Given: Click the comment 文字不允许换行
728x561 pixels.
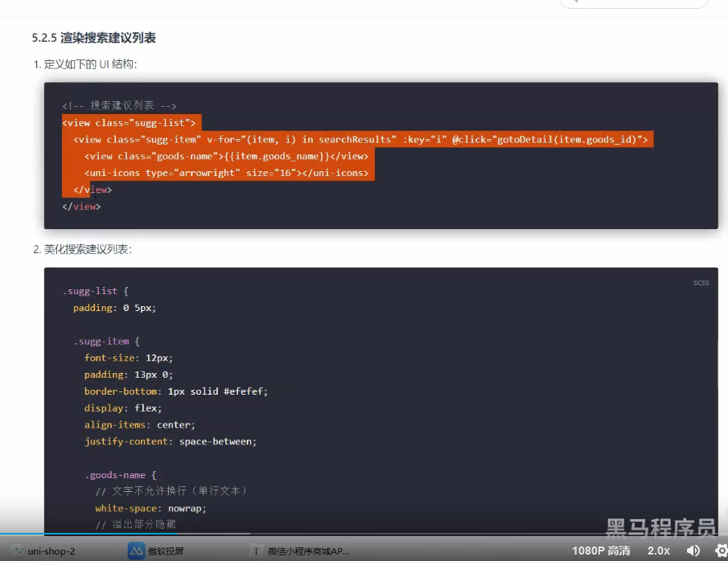Looking at the screenshot, I should (171, 491).
